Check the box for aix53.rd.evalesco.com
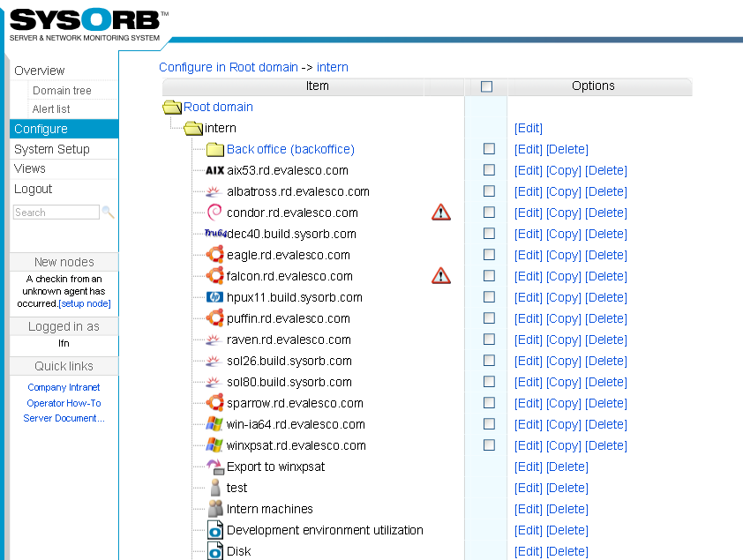The height and width of the screenshot is (560, 743). pyautogui.click(x=489, y=170)
